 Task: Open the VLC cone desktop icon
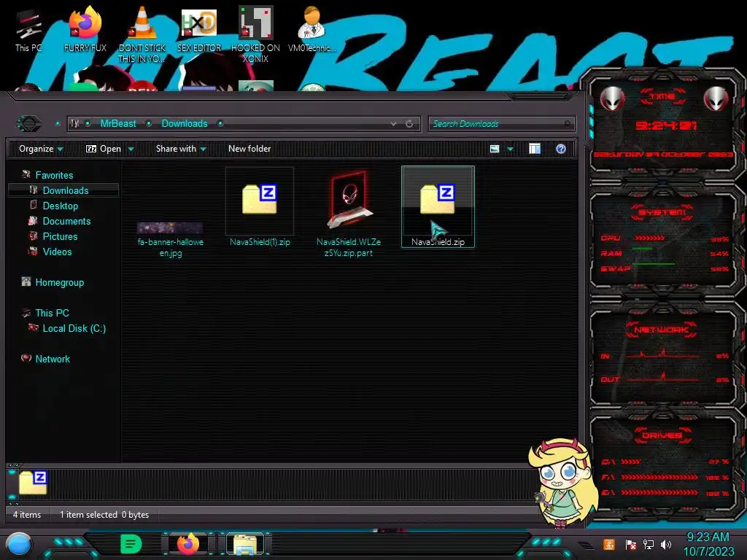(x=142, y=34)
